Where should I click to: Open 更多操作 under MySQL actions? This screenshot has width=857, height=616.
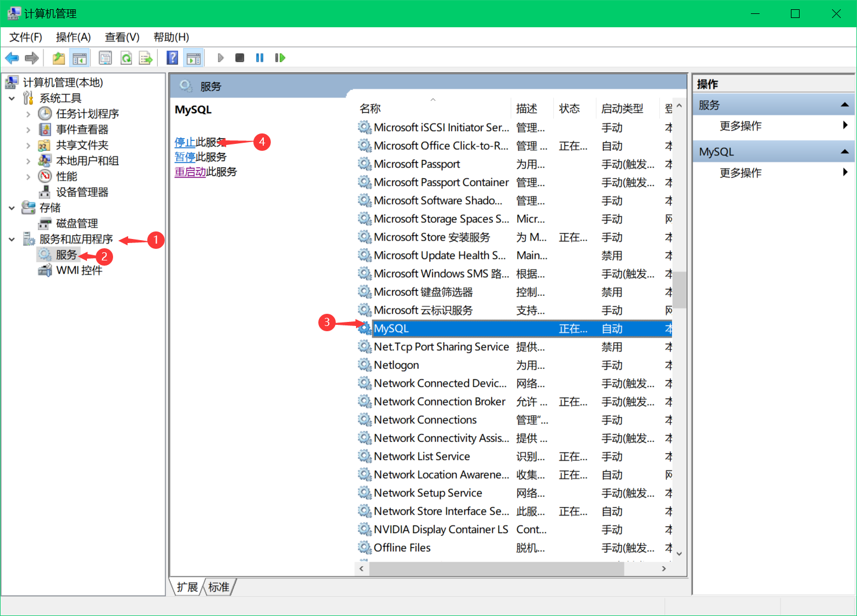click(x=740, y=173)
